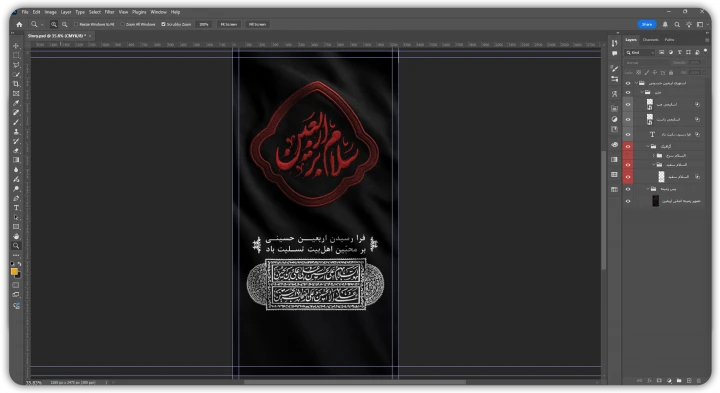Image resolution: width=720 pixels, height=393 pixels.
Task: Open the search icon beside Share
Action: 677,24
